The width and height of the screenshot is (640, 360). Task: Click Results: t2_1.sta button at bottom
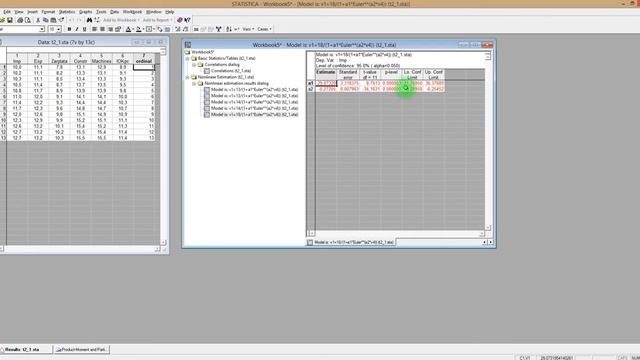tap(26, 349)
